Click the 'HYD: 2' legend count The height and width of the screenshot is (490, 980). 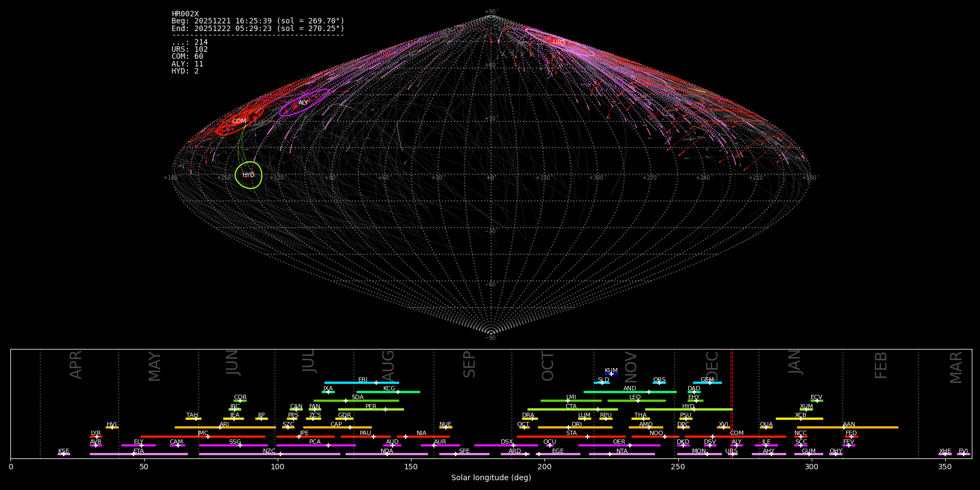(185, 71)
